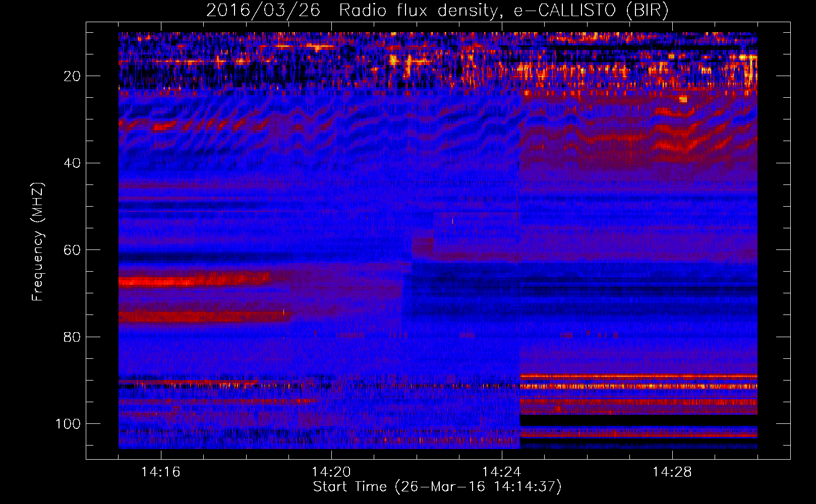Screen dimensions: 816x504
Task: Click the 'Start Time (26-Mar-16 14:14:37)' axis label
Action: [x=437, y=487]
